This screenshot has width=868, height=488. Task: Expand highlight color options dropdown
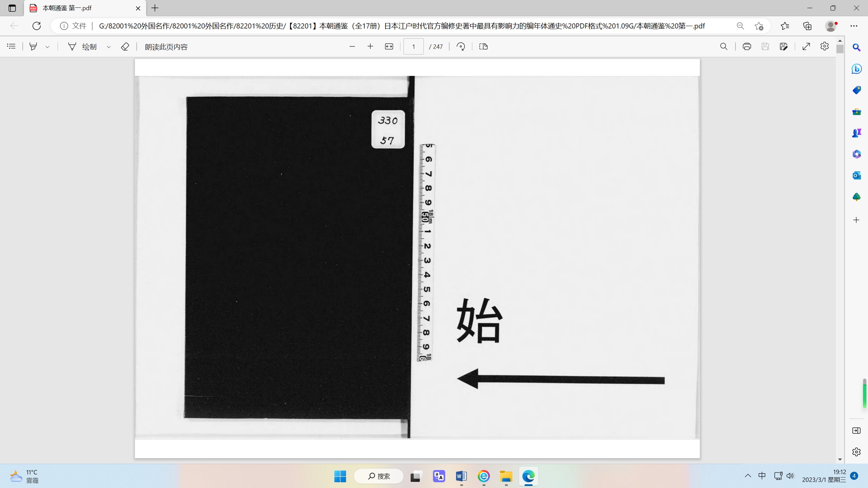(47, 47)
